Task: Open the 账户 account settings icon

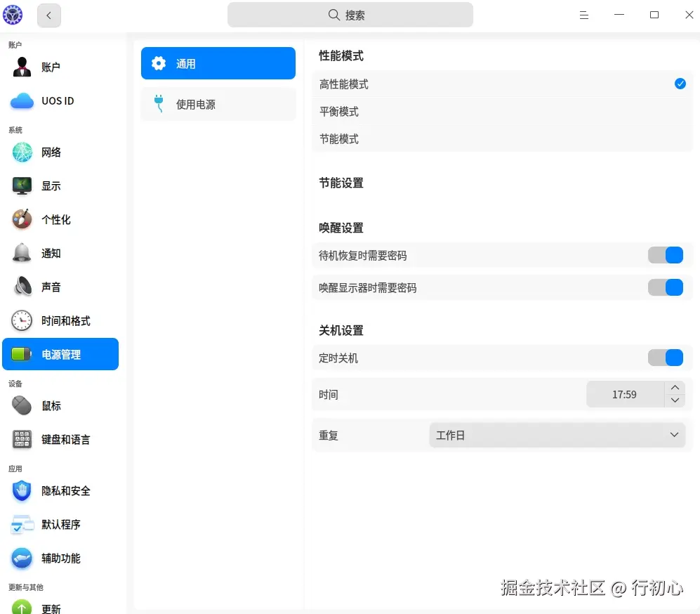Action: click(22, 67)
